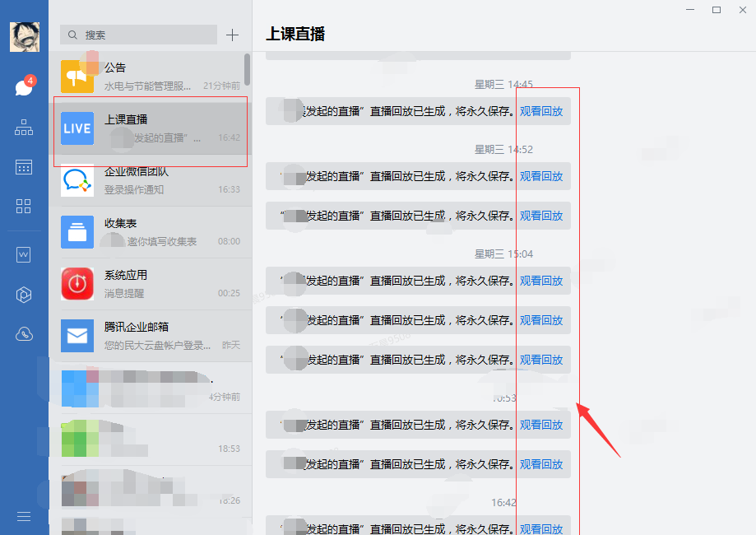Click the plus button to start a new chat
The image size is (756, 535).
232,35
